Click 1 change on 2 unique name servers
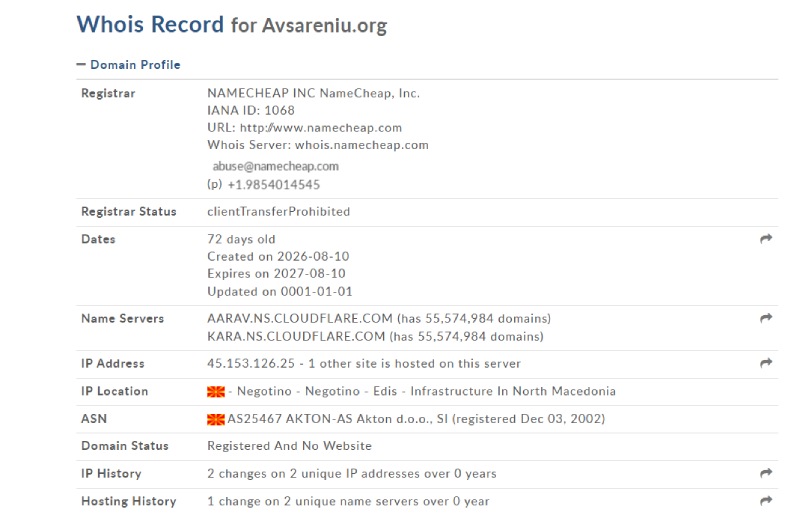The height and width of the screenshot is (524, 800). [x=348, y=501]
